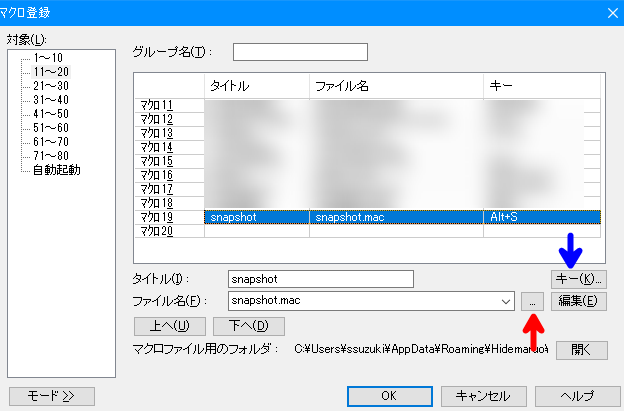Screen dimensions: 624x411
Task: Select the 41～50 range in target tree
Action: [51, 113]
